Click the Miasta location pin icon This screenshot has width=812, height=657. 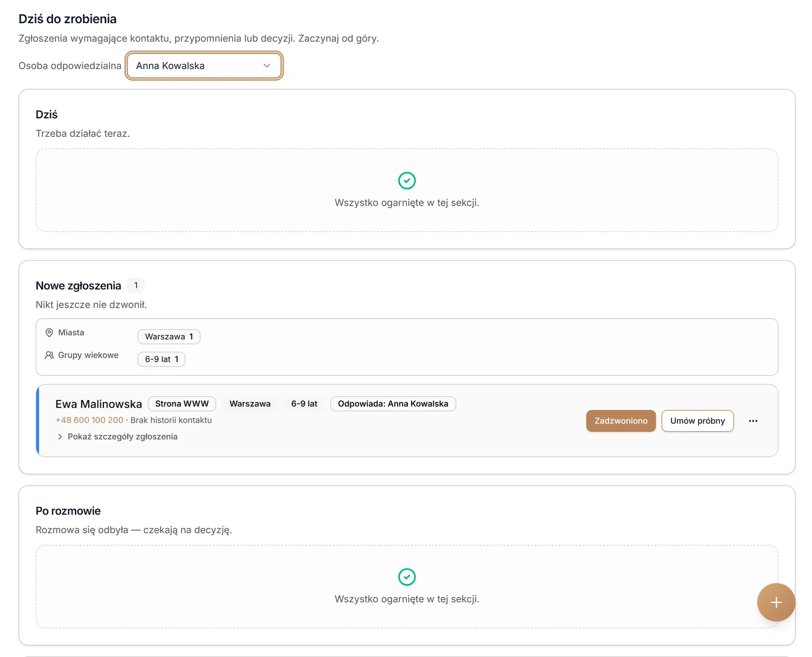[x=49, y=332]
